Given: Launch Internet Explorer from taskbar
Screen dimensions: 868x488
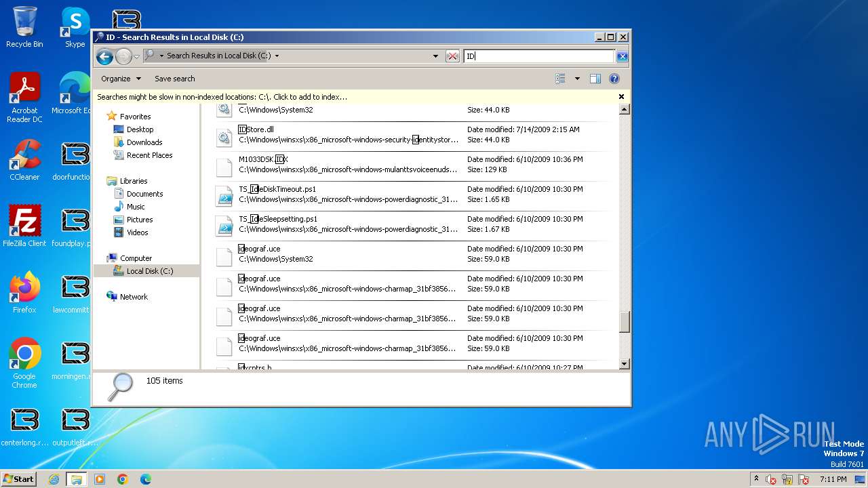Looking at the screenshot, I should click(x=54, y=479).
